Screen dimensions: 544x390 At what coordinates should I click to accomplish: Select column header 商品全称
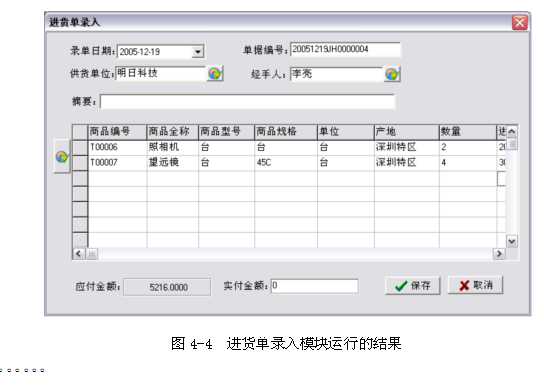(x=173, y=132)
